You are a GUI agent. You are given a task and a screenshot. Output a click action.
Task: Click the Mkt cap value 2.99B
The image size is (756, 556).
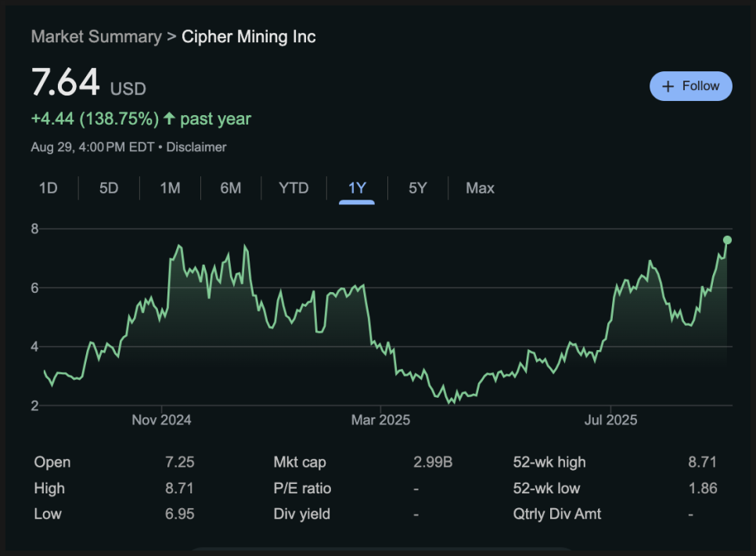(x=433, y=462)
